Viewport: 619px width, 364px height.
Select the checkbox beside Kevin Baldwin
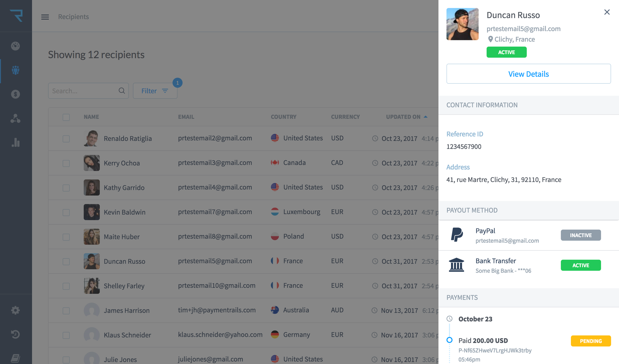66,212
